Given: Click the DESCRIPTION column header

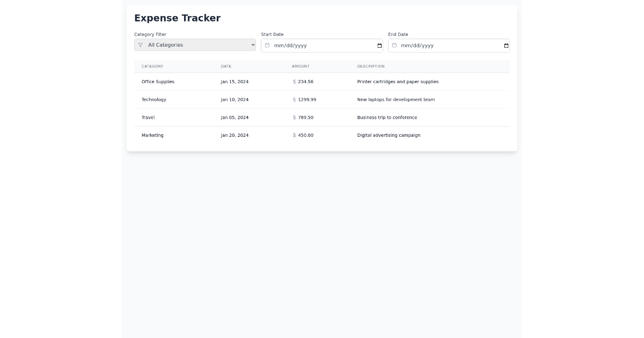Looking at the screenshot, I should click(x=371, y=66).
